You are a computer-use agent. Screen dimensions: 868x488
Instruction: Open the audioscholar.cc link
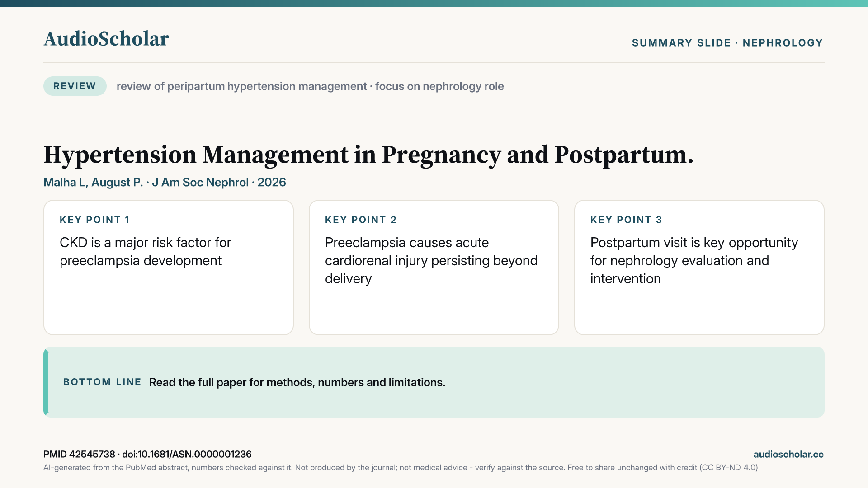point(788,454)
